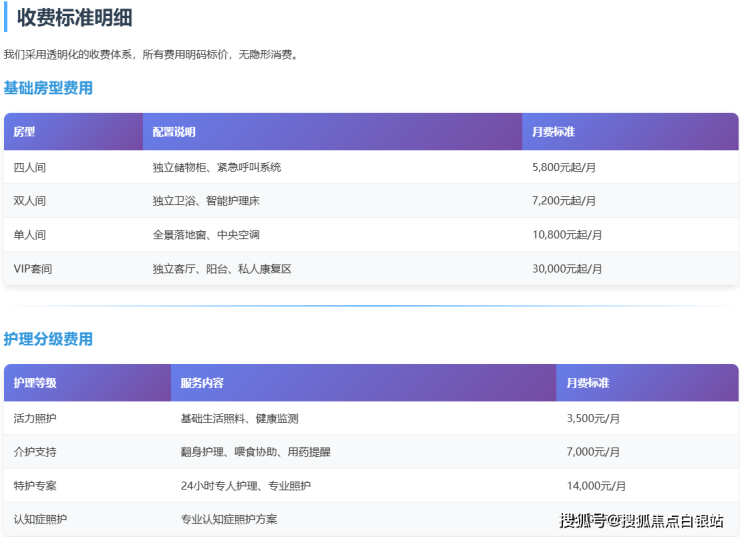The width and height of the screenshot is (740, 537).
Task: Select the 护理分级费用 section heading
Action: (x=48, y=339)
